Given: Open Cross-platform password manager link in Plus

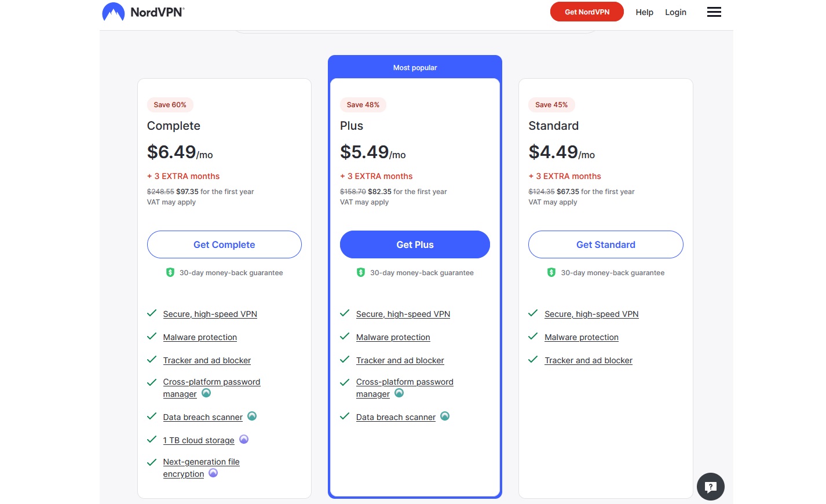Looking at the screenshot, I should point(404,388).
